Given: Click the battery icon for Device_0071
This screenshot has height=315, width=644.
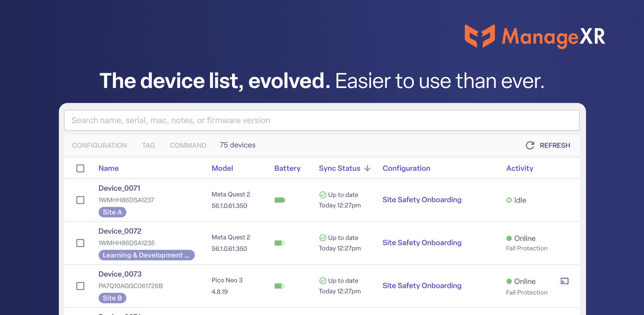Looking at the screenshot, I should click(x=280, y=200).
